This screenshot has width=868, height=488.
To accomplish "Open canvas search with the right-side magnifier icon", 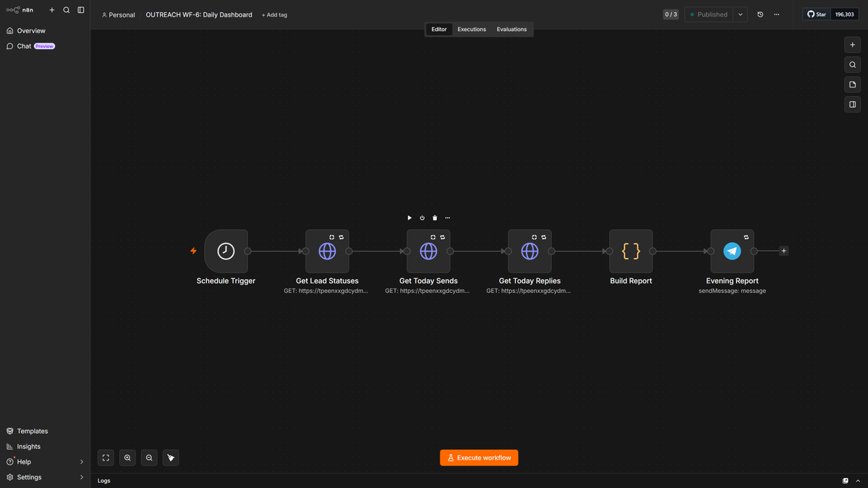I will [x=853, y=64].
